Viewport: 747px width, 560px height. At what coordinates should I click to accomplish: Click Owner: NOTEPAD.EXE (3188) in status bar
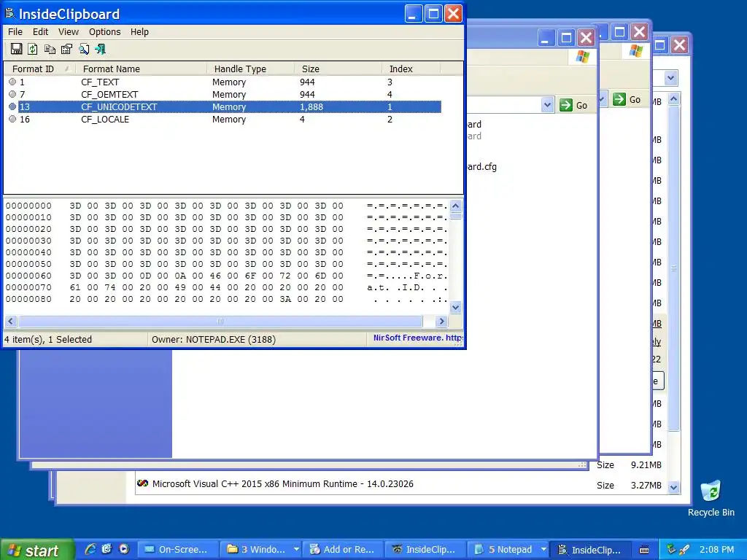pos(214,340)
